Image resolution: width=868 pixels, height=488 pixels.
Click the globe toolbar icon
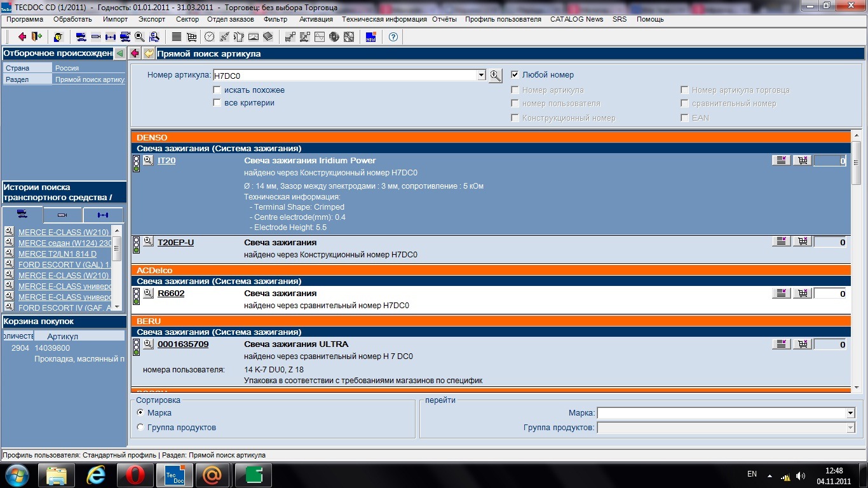[334, 36]
